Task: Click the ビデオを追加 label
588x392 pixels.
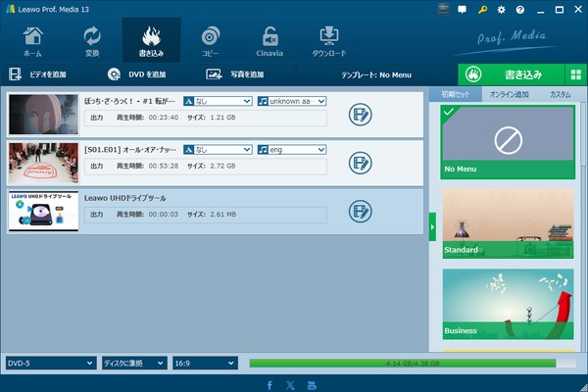Action: [x=48, y=74]
